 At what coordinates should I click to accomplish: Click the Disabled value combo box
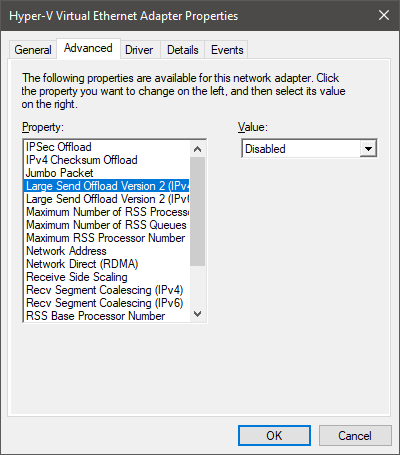point(309,149)
